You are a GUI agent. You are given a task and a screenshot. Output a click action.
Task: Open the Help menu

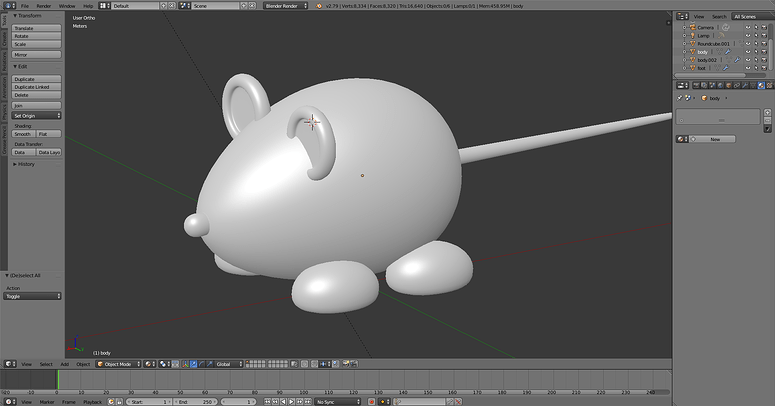(88, 6)
